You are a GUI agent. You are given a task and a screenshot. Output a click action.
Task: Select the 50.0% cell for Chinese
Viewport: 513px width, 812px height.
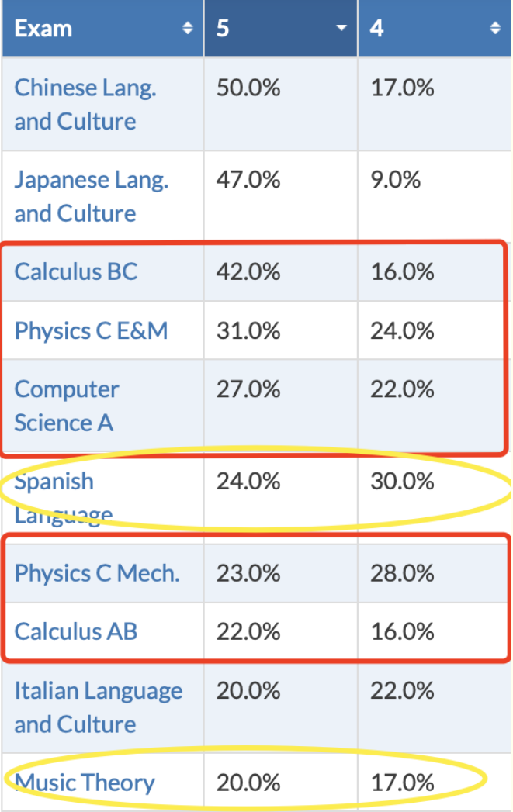tap(281, 104)
